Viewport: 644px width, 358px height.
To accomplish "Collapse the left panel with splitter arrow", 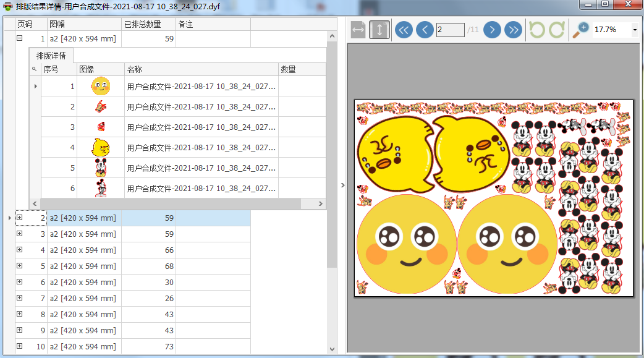I will point(343,185).
